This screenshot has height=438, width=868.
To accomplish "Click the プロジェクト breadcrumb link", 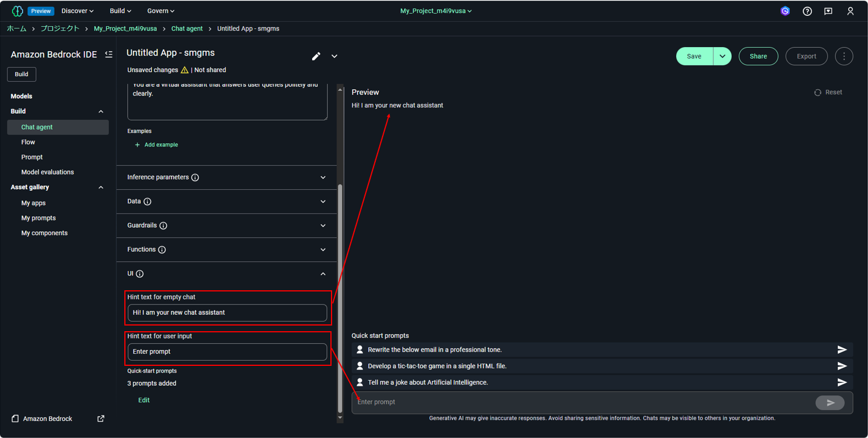I will point(60,28).
